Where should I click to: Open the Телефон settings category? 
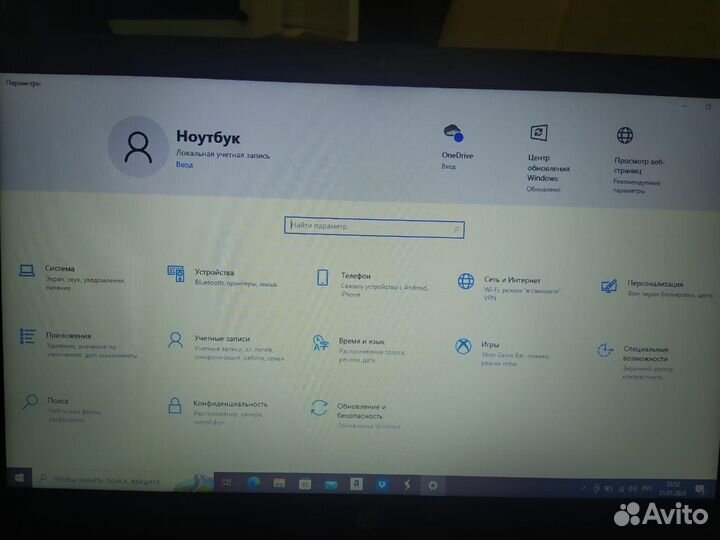[372, 285]
